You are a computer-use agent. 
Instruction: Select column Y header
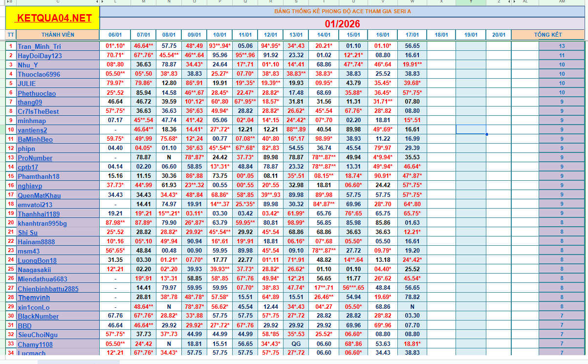click(470, 2)
